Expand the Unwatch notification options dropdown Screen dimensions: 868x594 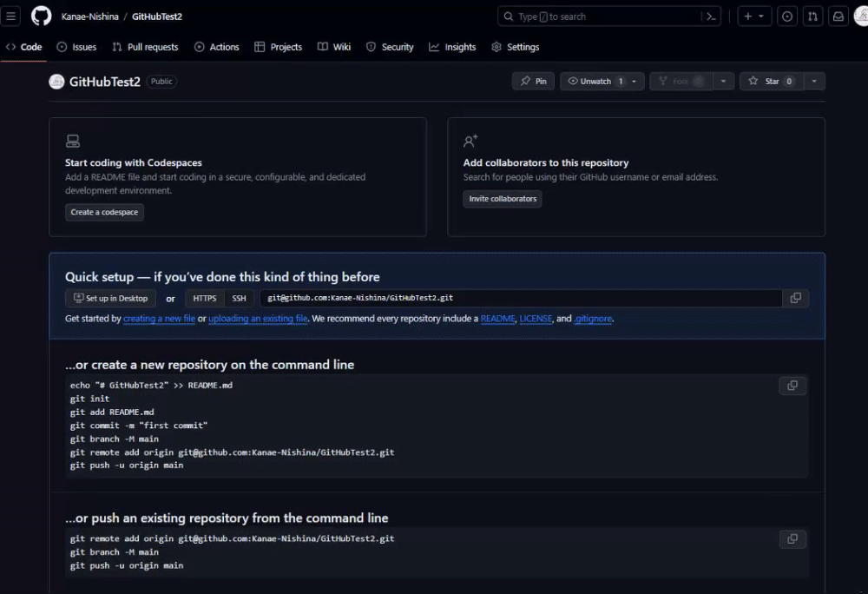pyautogui.click(x=634, y=82)
